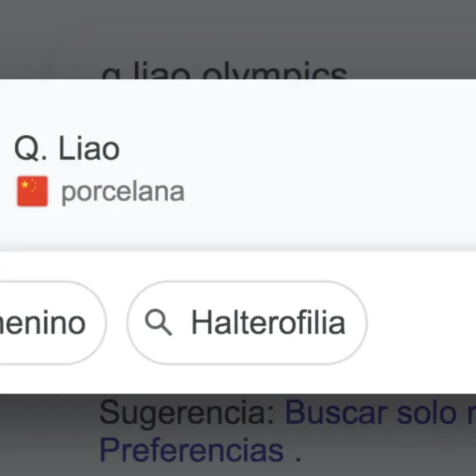This screenshot has width=476, height=476.
Task: Click blank area right of Halterofilia chip
Action: (x=422, y=323)
